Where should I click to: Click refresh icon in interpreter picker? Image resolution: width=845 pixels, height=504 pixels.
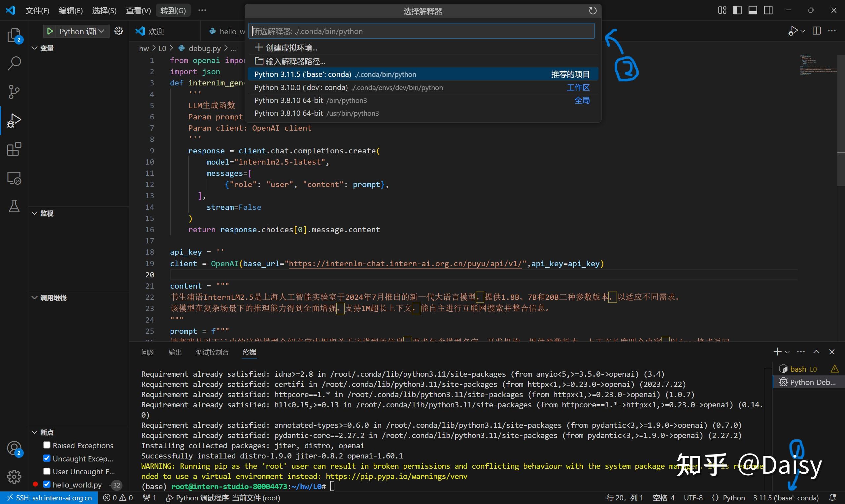pos(592,11)
